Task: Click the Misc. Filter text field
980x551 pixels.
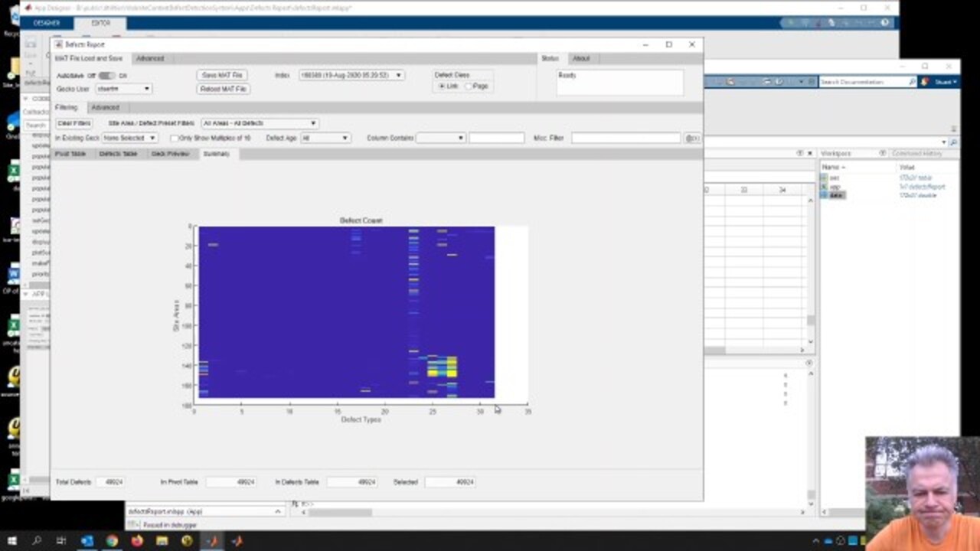Action: (x=626, y=139)
